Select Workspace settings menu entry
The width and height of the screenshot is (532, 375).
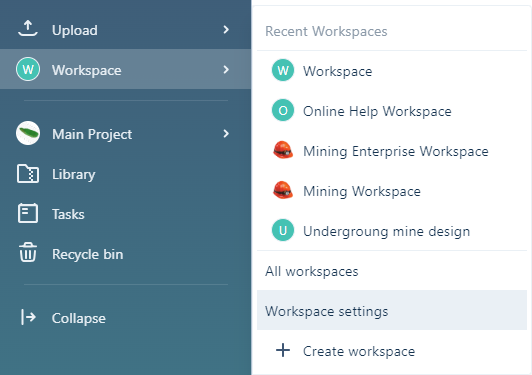point(392,310)
